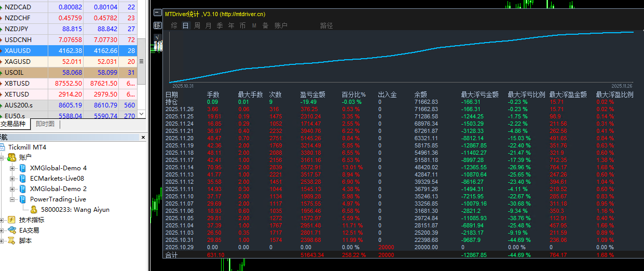Click the 2025.11.20 date row
The image size is (644, 271).
(x=179, y=139)
